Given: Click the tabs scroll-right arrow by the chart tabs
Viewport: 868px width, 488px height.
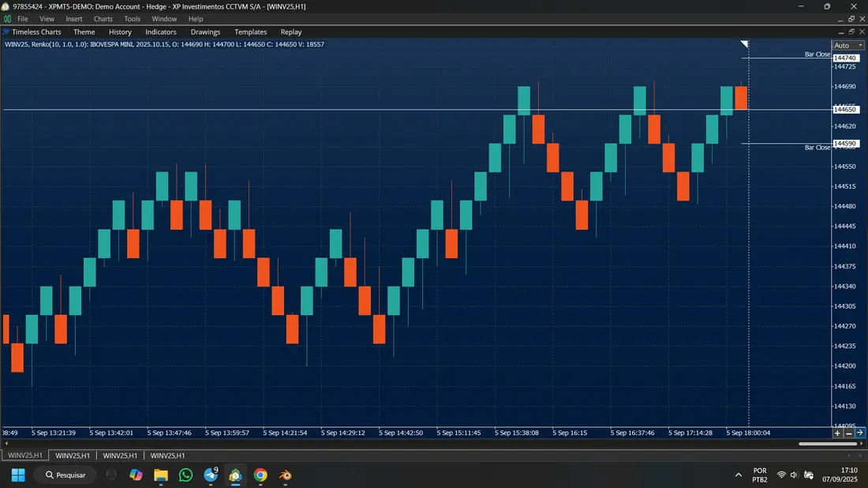Looking at the screenshot, I should (x=861, y=456).
